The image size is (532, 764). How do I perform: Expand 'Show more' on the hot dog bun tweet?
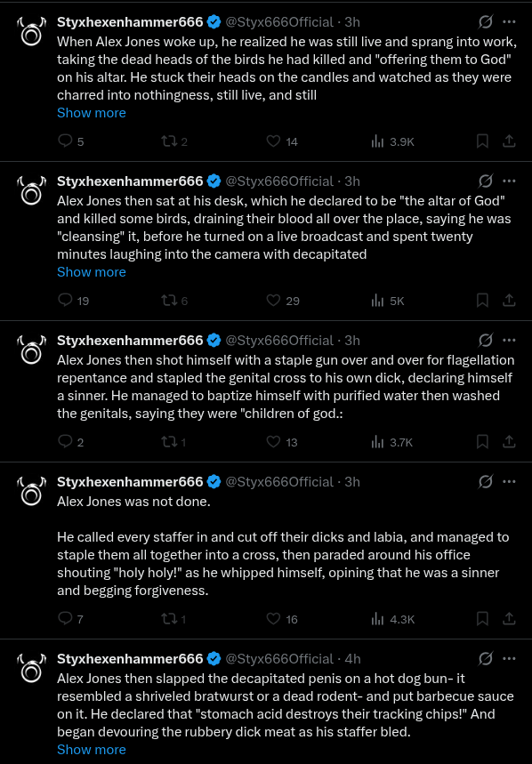coord(92,750)
